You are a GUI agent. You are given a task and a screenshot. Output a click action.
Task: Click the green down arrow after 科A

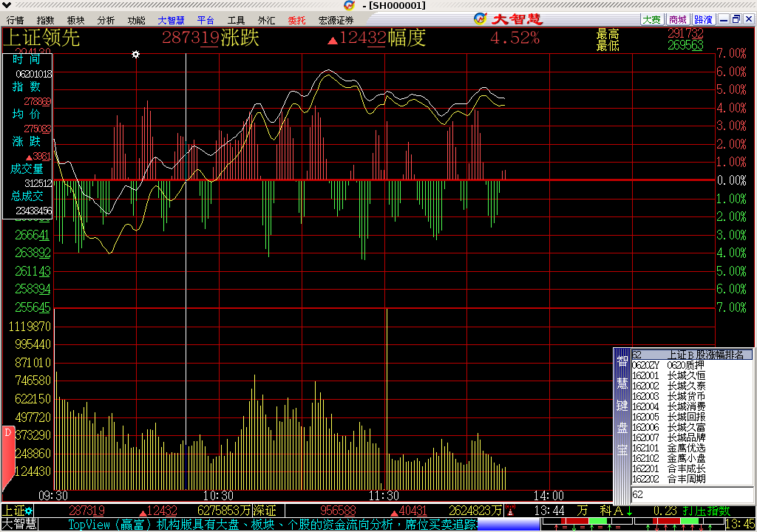coord(630,511)
